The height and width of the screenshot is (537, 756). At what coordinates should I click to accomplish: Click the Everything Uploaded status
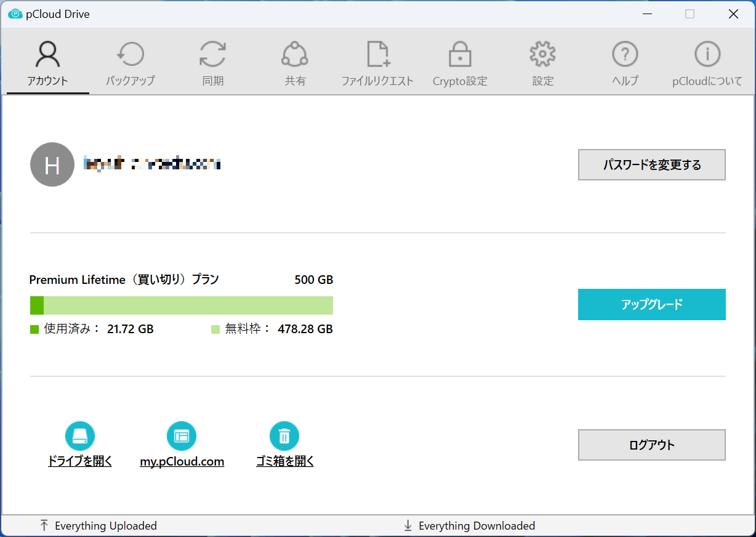coord(106,526)
